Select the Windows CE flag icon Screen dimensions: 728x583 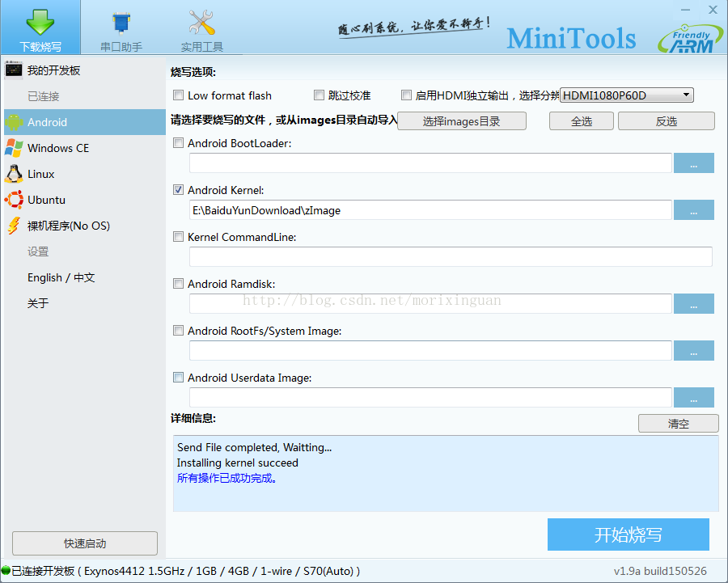14,148
